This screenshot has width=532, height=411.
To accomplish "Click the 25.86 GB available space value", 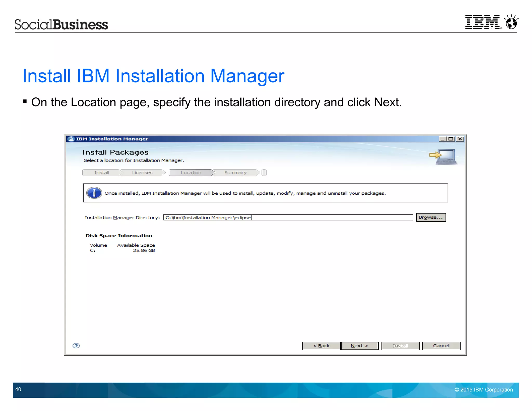I will click(x=144, y=250).
